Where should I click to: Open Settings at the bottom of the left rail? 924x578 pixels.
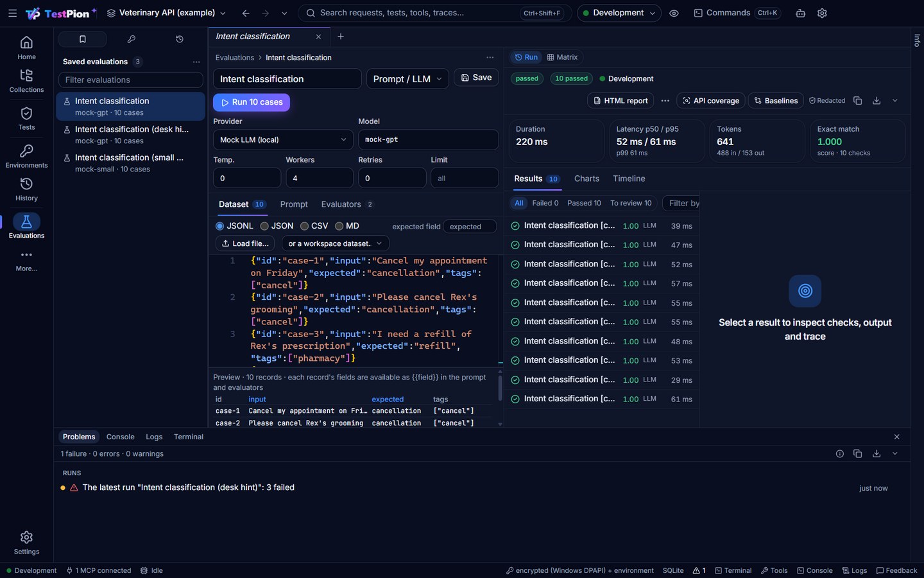[x=26, y=543]
